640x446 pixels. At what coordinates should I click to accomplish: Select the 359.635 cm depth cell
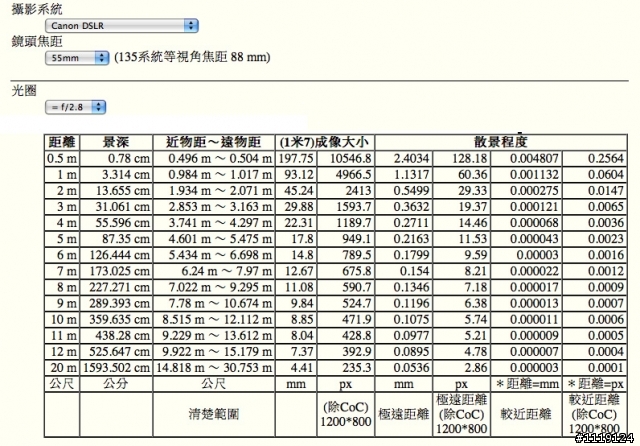click(x=116, y=320)
